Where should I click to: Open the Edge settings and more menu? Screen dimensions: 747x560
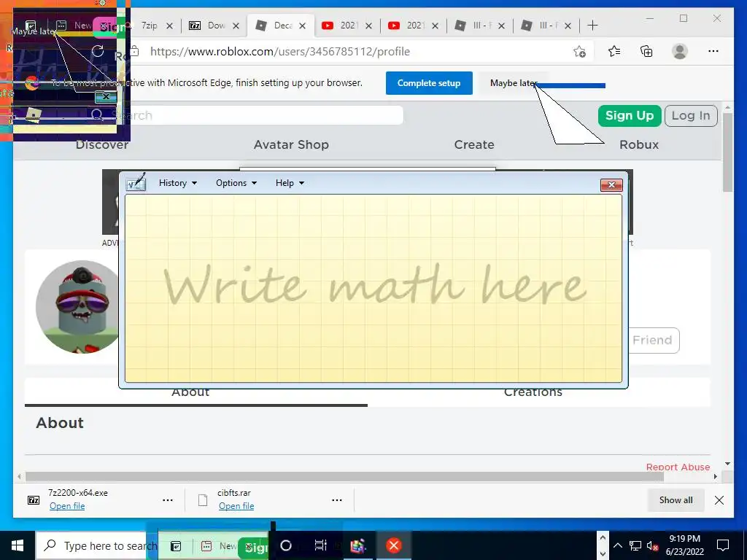[x=713, y=52]
